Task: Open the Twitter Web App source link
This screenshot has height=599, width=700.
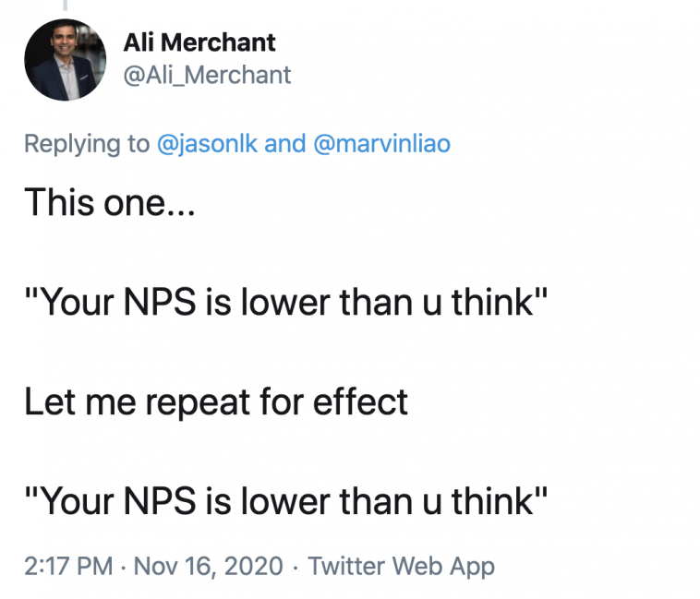Action: tap(401, 566)
